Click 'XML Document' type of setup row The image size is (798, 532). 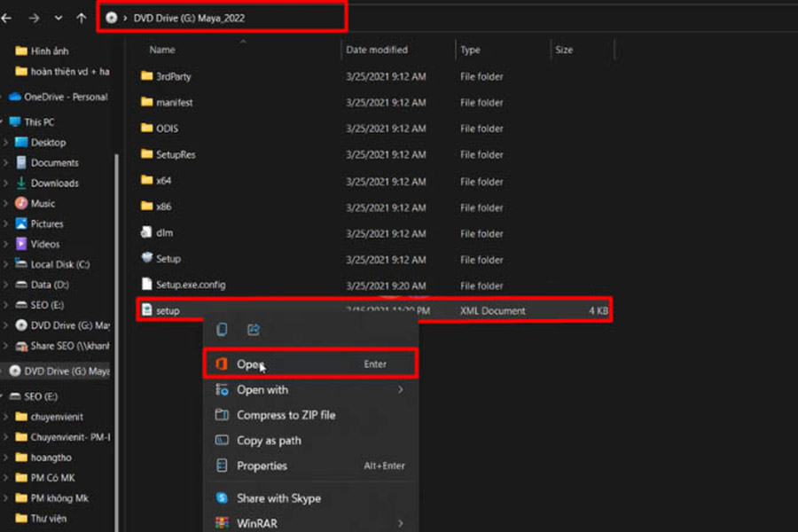[492, 310]
